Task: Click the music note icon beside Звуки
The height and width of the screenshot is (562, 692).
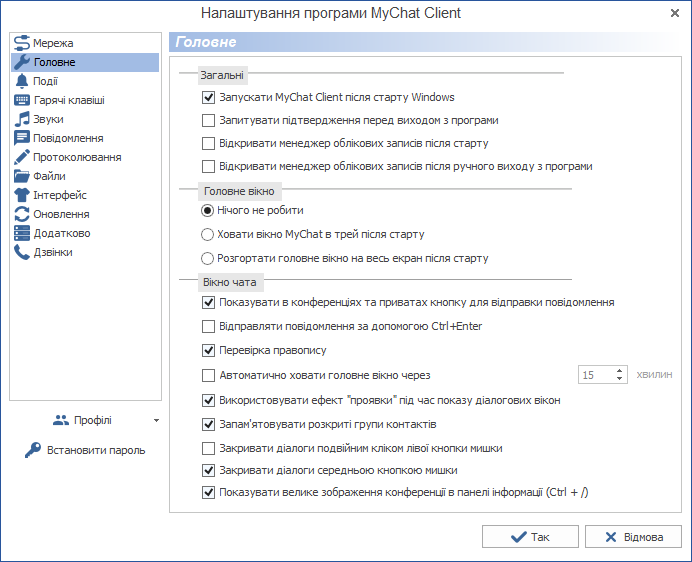Action: point(22,119)
